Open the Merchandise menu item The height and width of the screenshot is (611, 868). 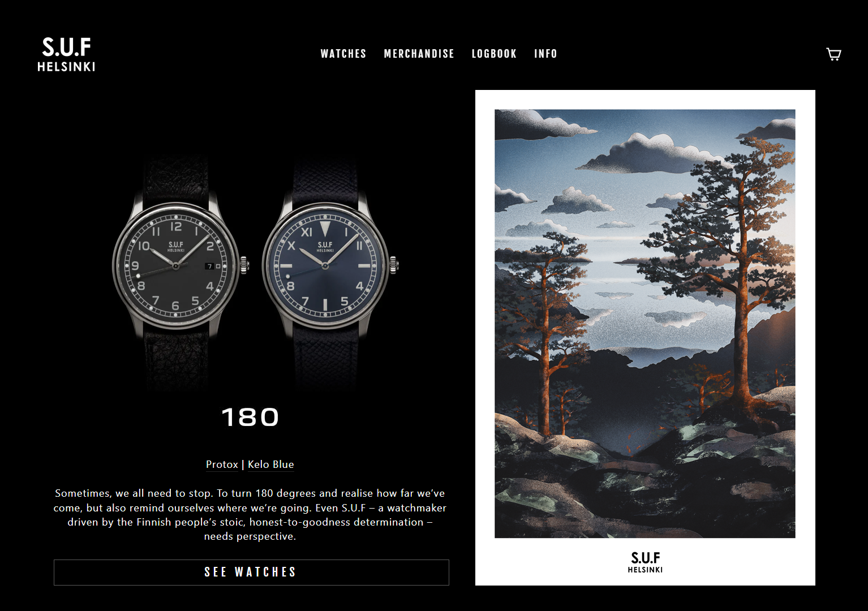point(419,54)
